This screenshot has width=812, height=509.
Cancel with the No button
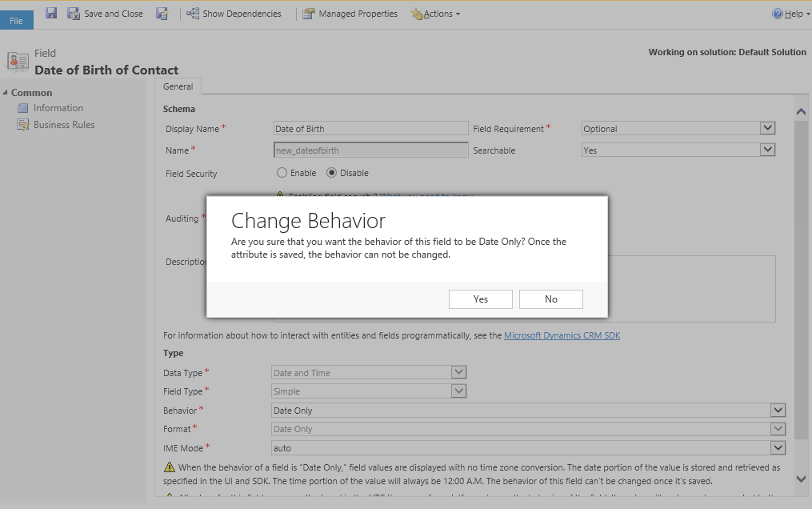551,299
